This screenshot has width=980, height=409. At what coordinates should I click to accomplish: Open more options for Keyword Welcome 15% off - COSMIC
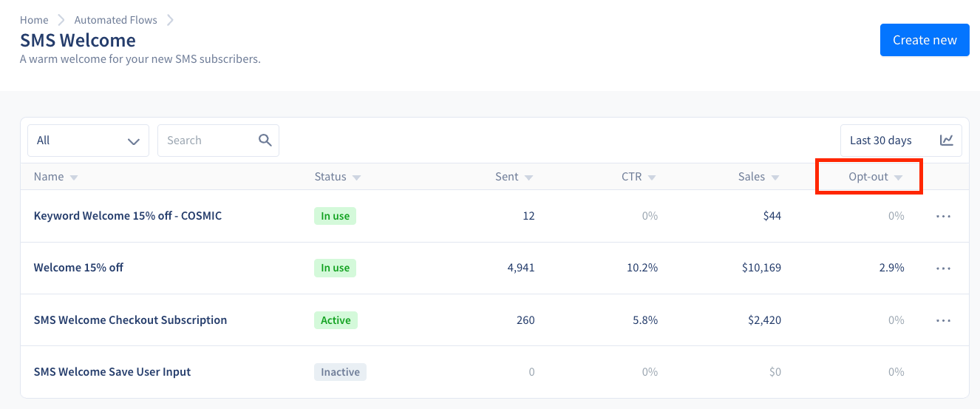[x=943, y=216]
